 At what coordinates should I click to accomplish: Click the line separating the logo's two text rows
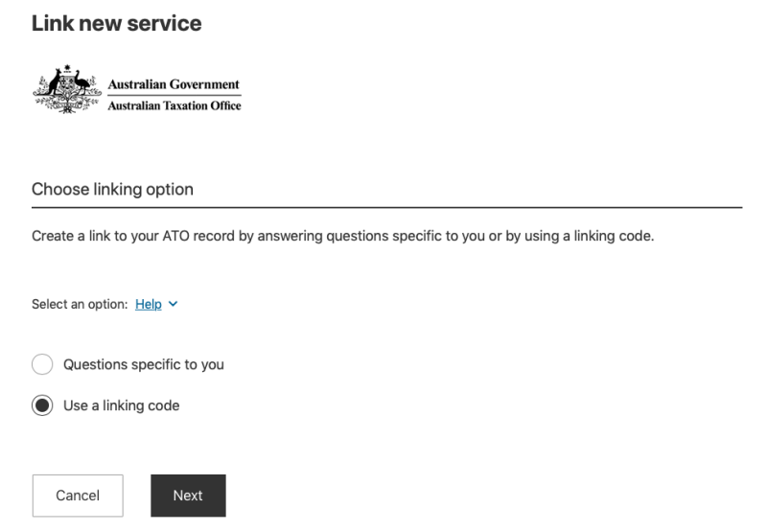(174, 95)
